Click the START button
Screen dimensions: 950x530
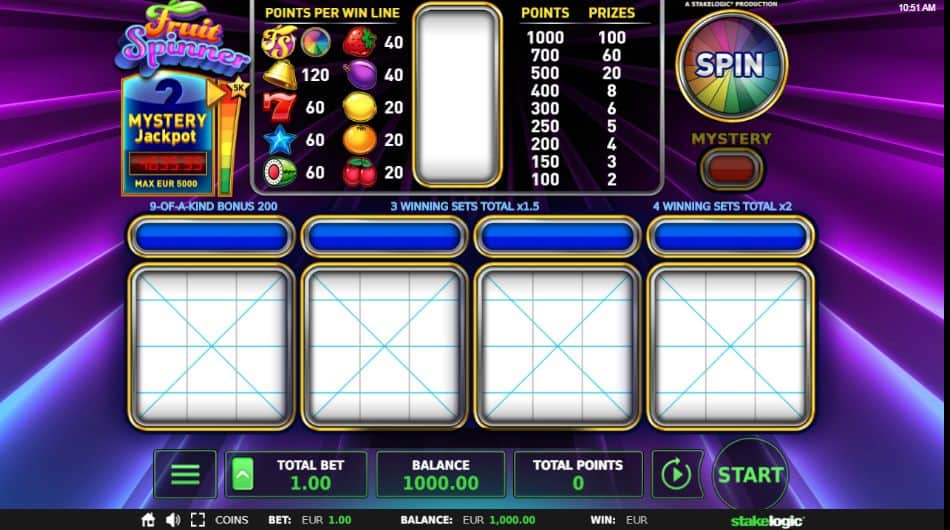750,474
